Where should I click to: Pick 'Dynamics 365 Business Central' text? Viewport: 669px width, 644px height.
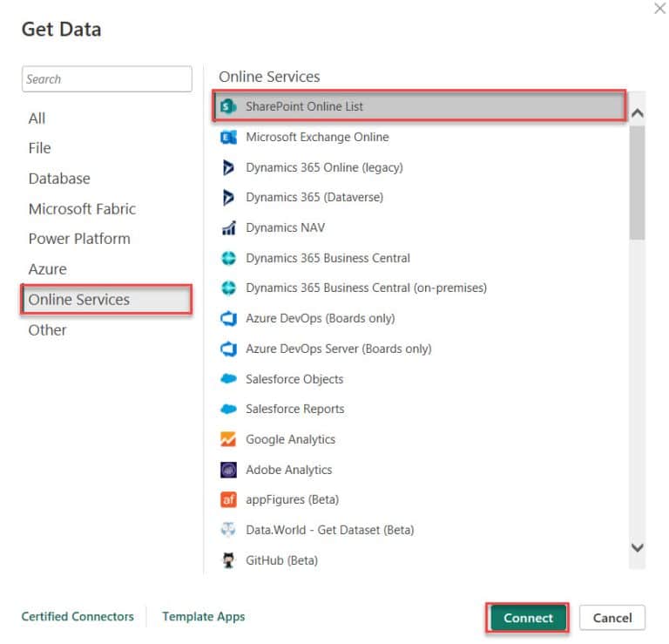328,258
